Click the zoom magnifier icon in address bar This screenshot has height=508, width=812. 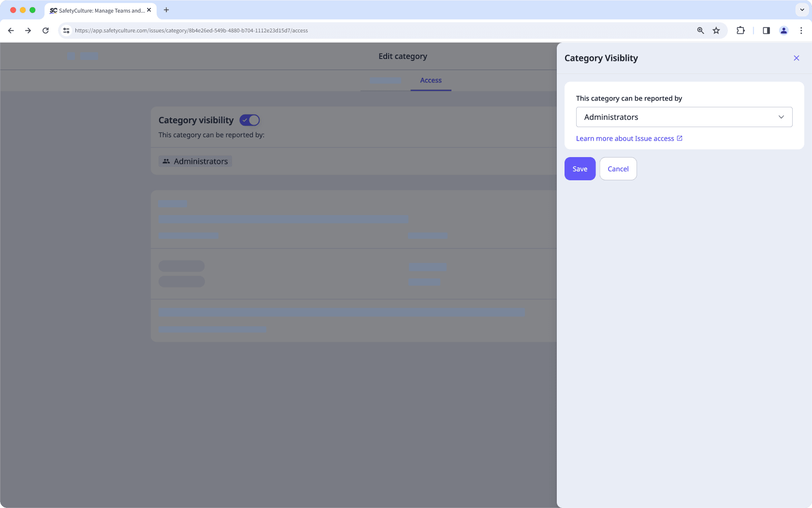[x=700, y=30]
